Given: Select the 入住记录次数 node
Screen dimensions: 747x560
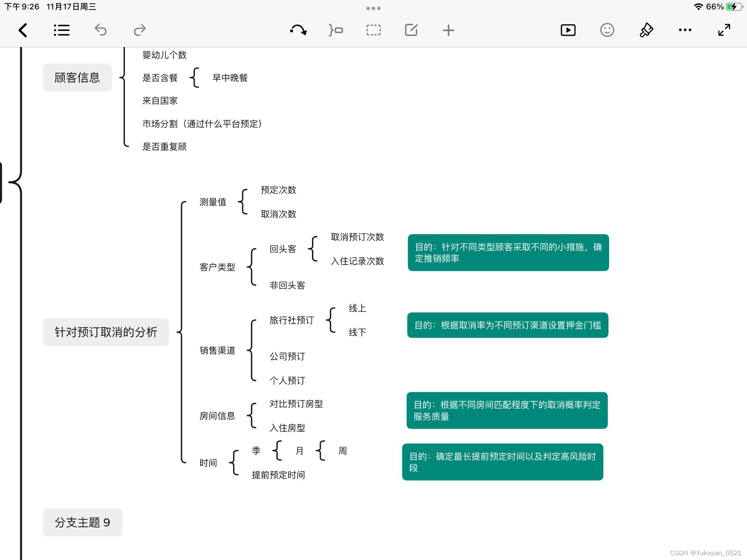Looking at the screenshot, I should click(x=357, y=261).
